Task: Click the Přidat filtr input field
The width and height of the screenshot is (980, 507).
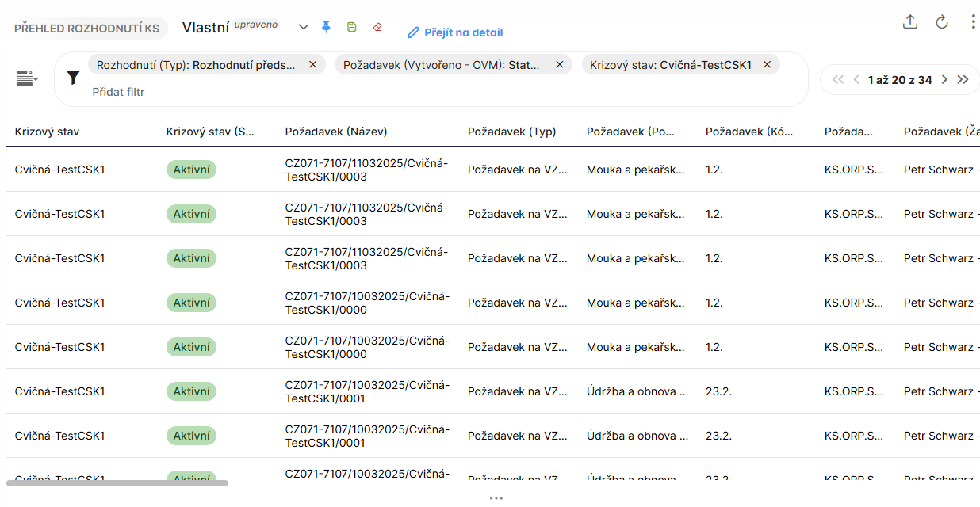Action: click(119, 92)
